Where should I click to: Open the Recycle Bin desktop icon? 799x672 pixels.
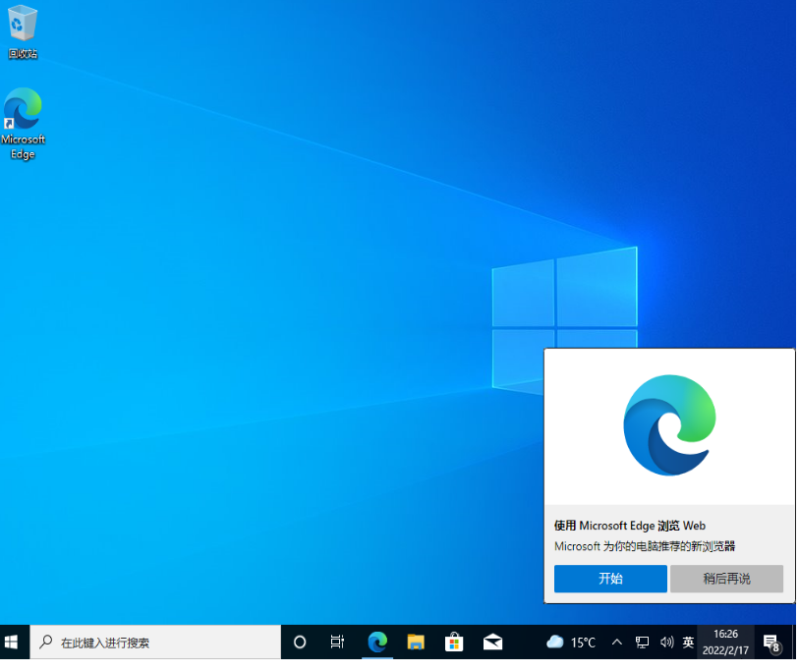(23, 29)
